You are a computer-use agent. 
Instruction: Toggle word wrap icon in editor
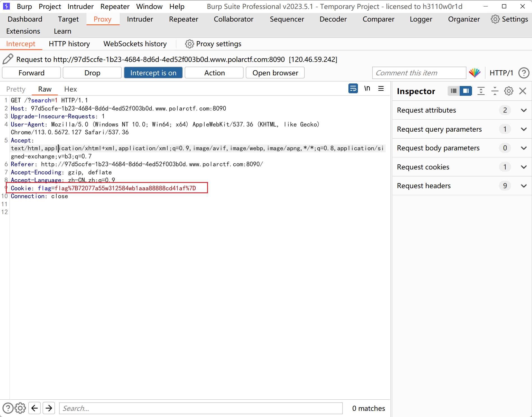(353, 88)
